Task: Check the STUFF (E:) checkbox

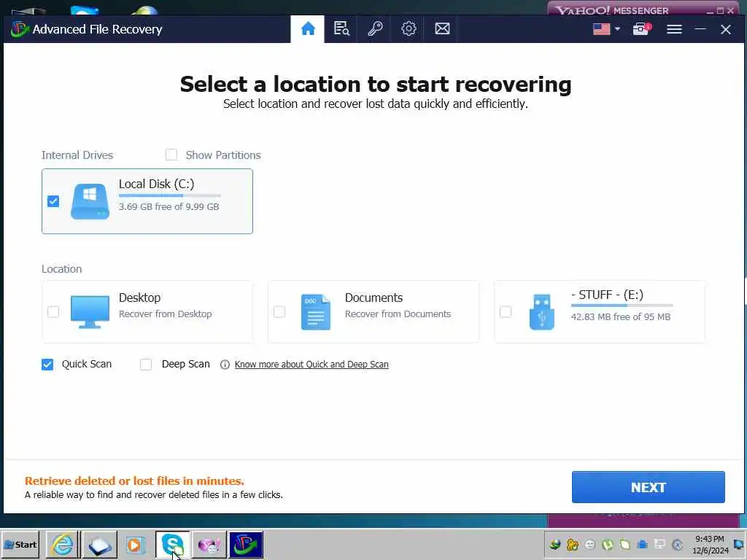Action: [x=506, y=312]
